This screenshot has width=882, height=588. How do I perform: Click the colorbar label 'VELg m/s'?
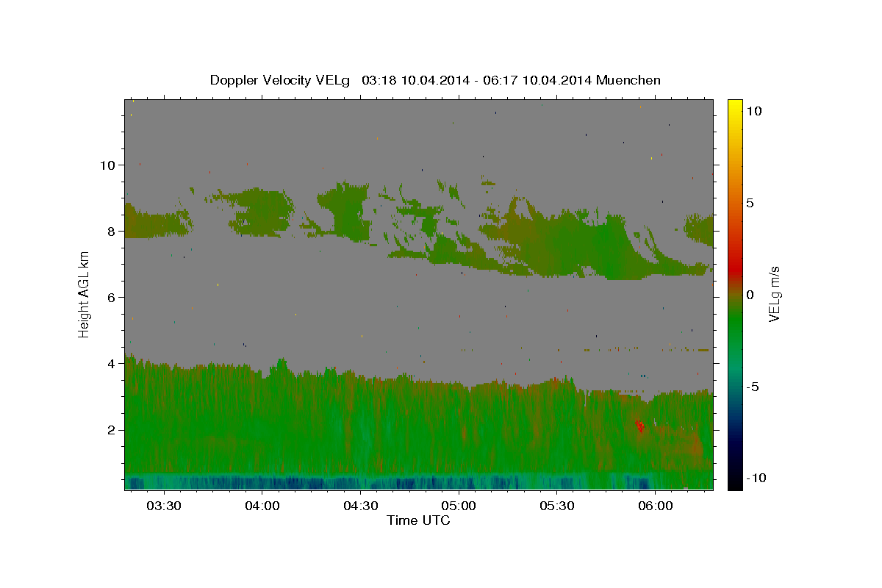(774, 294)
